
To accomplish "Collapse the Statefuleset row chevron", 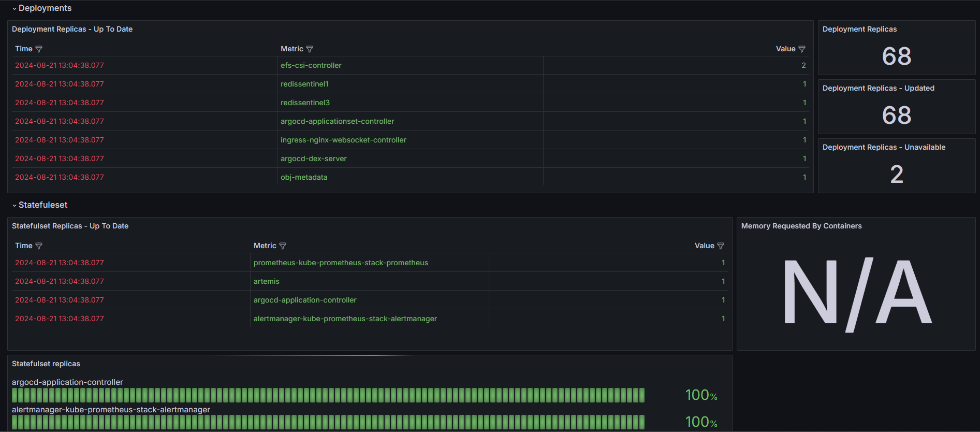I will coord(14,206).
